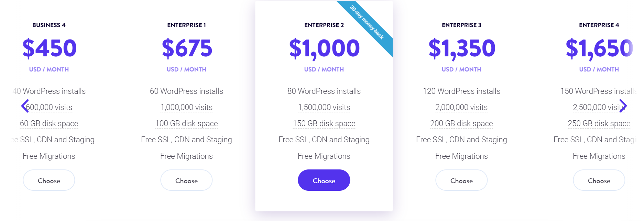
Task: Click the next plans carousel arrow
Action: click(x=623, y=106)
